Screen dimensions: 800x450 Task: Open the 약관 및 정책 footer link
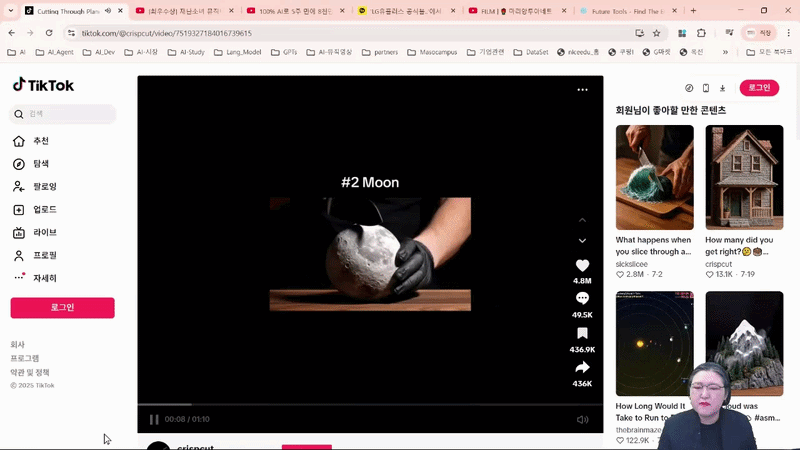tap(30, 372)
